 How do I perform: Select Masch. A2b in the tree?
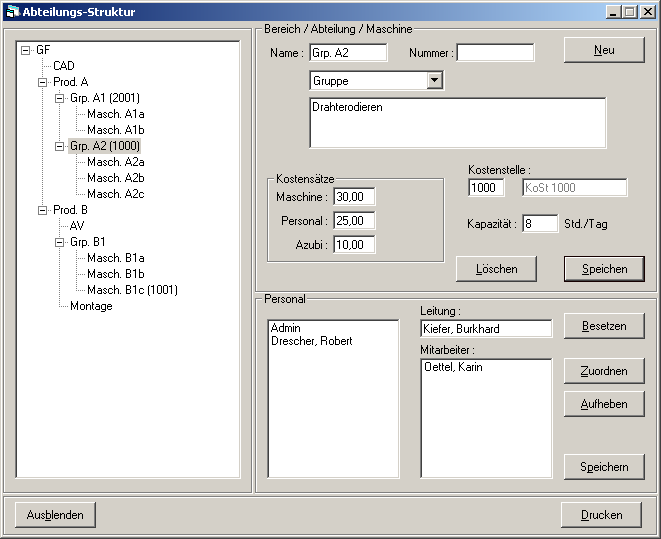click(x=115, y=178)
